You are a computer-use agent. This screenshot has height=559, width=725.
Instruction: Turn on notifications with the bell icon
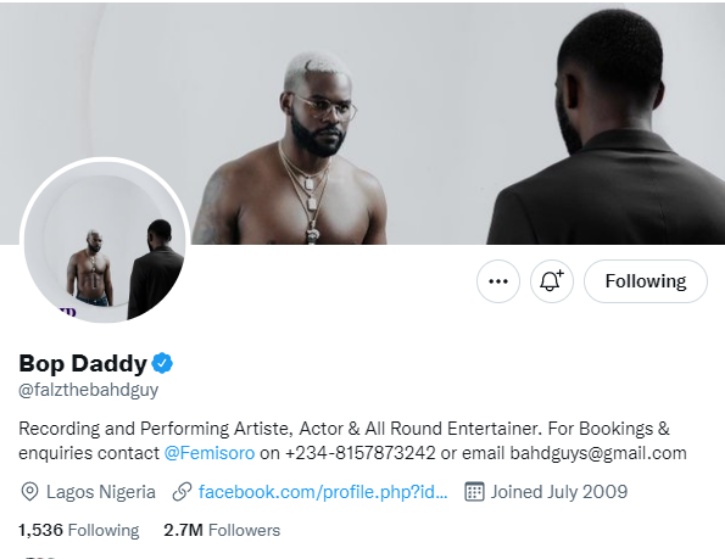(552, 281)
